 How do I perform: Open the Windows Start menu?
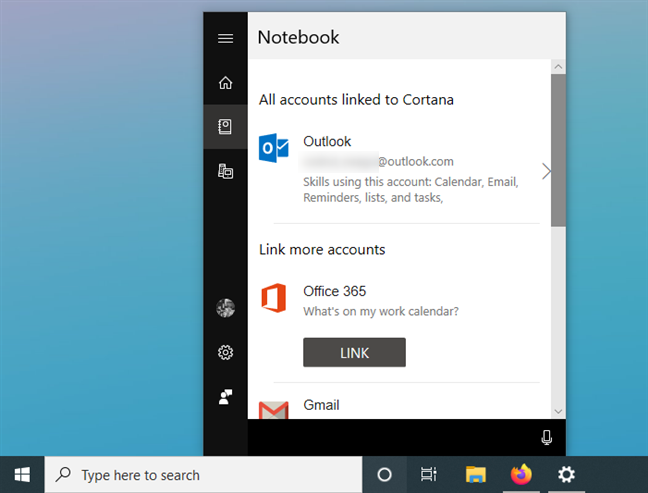tap(22, 474)
